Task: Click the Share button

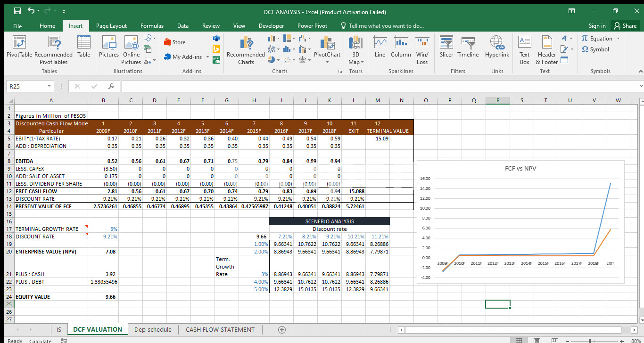Action: 624,26
